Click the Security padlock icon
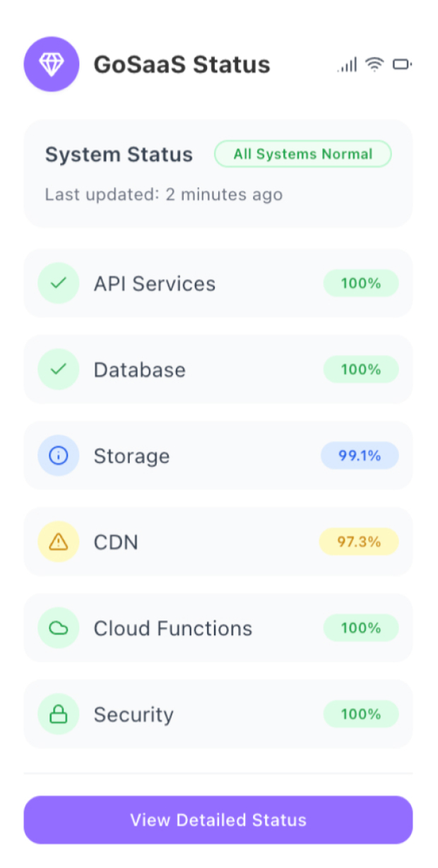 pos(58,713)
